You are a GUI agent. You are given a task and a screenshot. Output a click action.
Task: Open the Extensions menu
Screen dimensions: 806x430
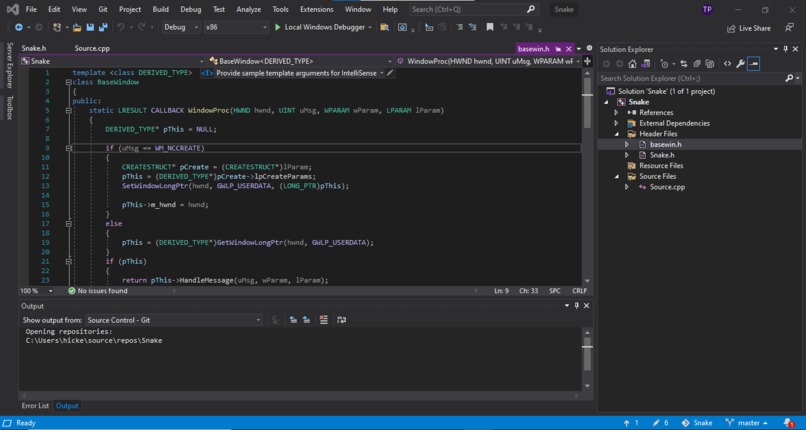[x=317, y=9]
